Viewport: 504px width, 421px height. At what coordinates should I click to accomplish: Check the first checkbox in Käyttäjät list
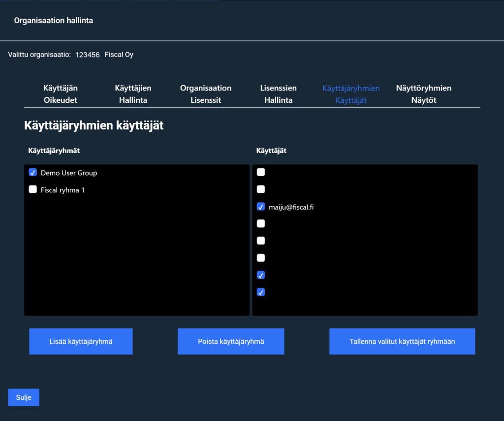click(261, 172)
